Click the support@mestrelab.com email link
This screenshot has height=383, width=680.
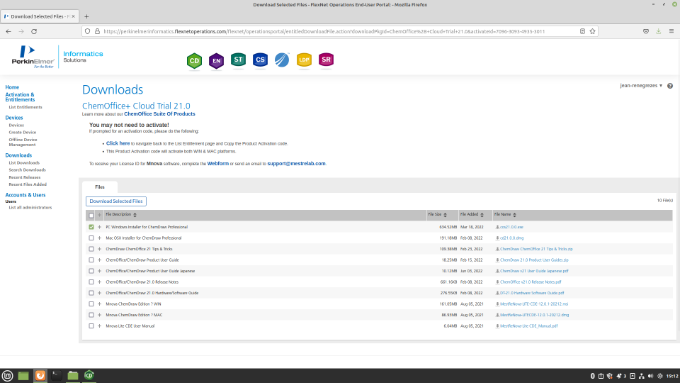coord(296,164)
